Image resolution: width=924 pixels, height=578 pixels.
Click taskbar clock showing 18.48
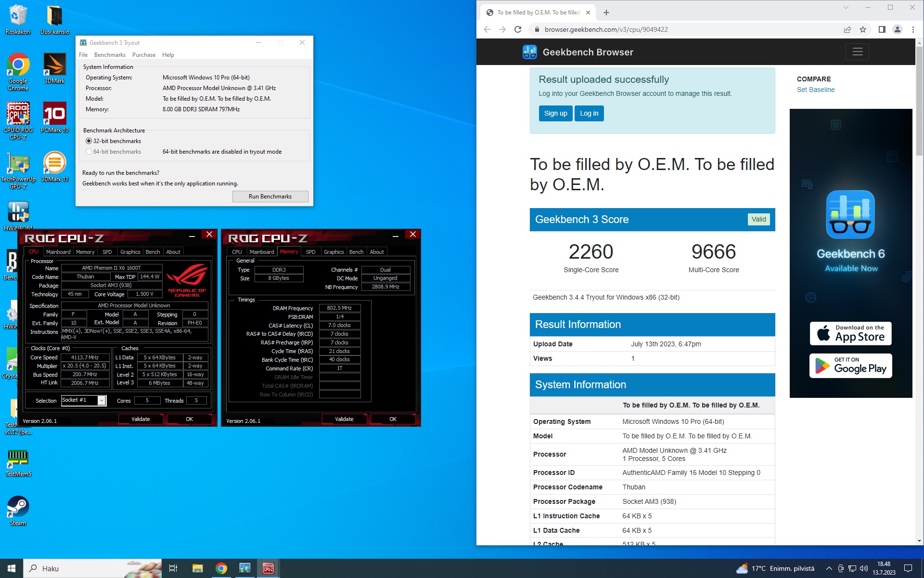(x=884, y=568)
